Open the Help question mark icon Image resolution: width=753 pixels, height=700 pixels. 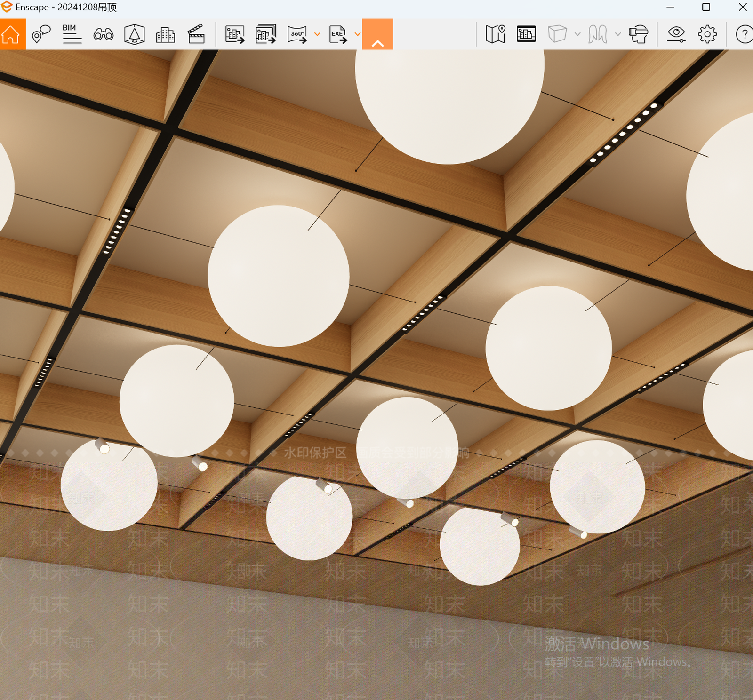pyautogui.click(x=744, y=34)
